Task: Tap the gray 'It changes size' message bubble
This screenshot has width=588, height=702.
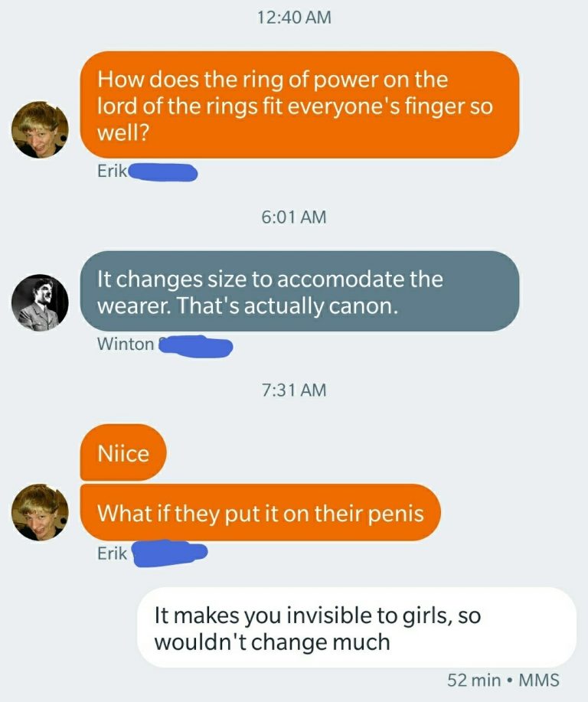Action: point(299,292)
